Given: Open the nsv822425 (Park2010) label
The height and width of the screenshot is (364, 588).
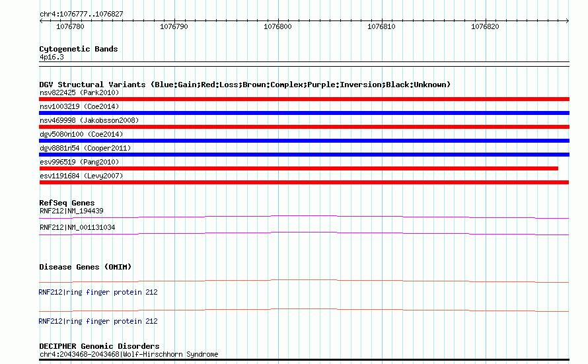Looking at the screenshot, I should click(79, 92).
